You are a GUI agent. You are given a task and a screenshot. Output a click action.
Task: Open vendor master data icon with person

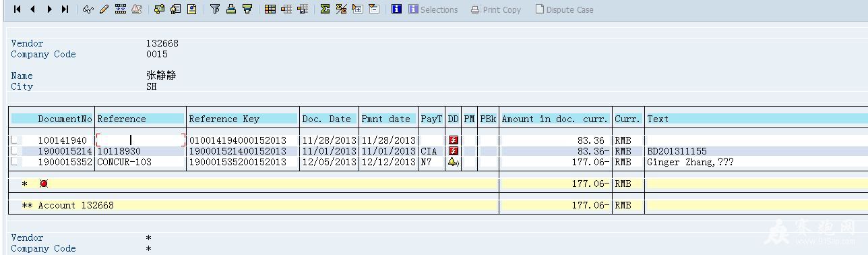click(175, 9)
